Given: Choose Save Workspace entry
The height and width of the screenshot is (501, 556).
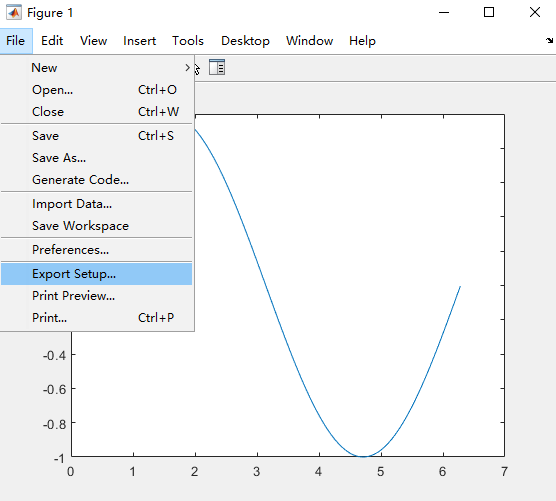Looking at the screenshot, I should tap(96, 226).
